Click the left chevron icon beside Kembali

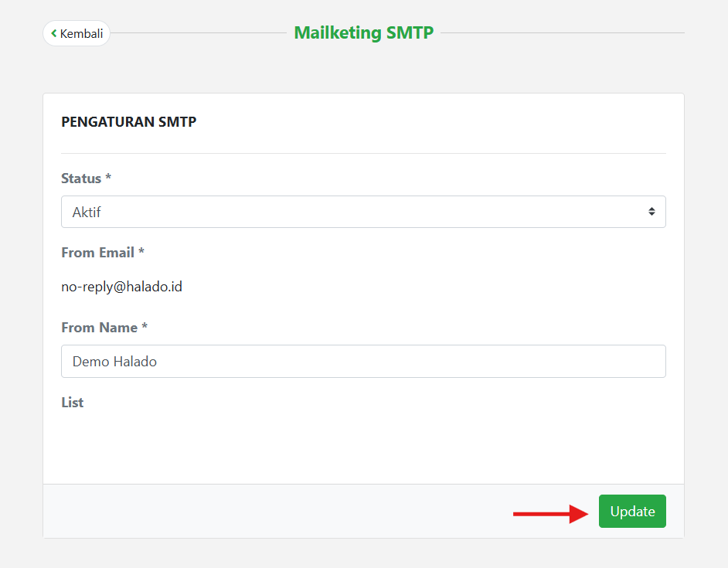click(x=54, y=34)
